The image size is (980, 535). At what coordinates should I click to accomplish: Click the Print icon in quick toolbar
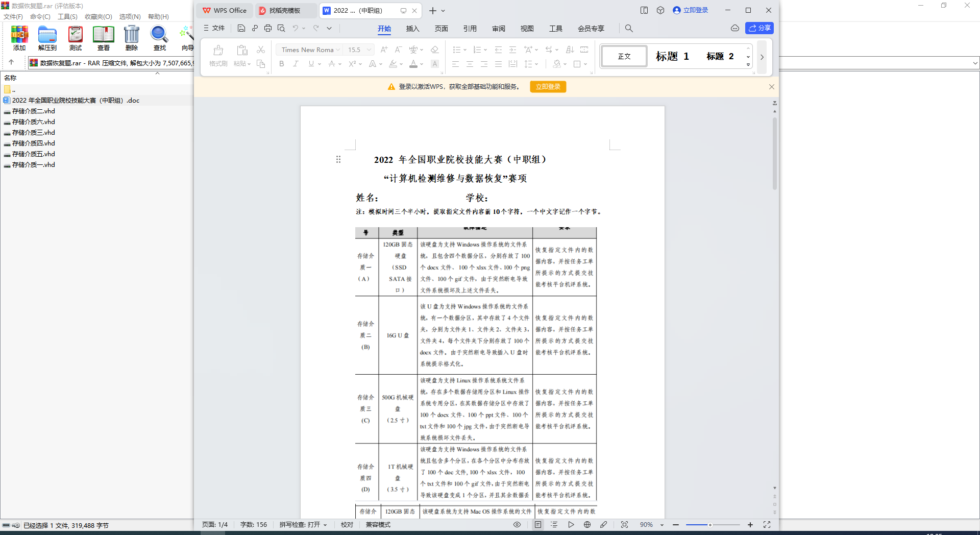268,28
